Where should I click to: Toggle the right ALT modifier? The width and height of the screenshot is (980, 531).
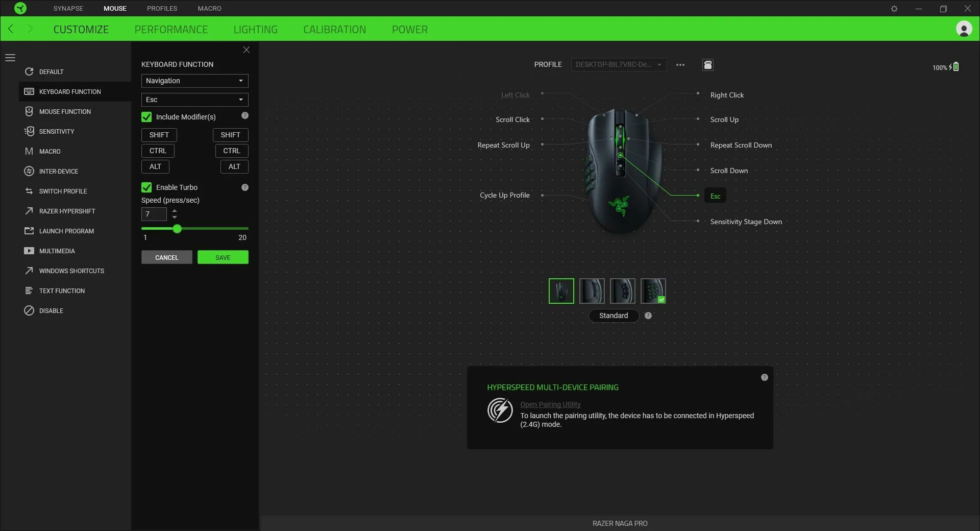point(234,166)
